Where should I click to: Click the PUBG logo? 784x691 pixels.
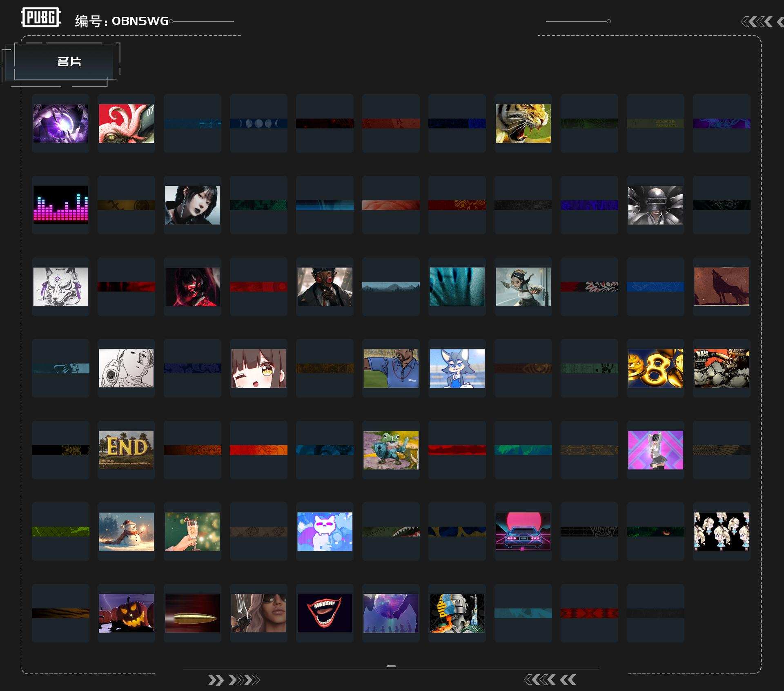tap(41, 18)
